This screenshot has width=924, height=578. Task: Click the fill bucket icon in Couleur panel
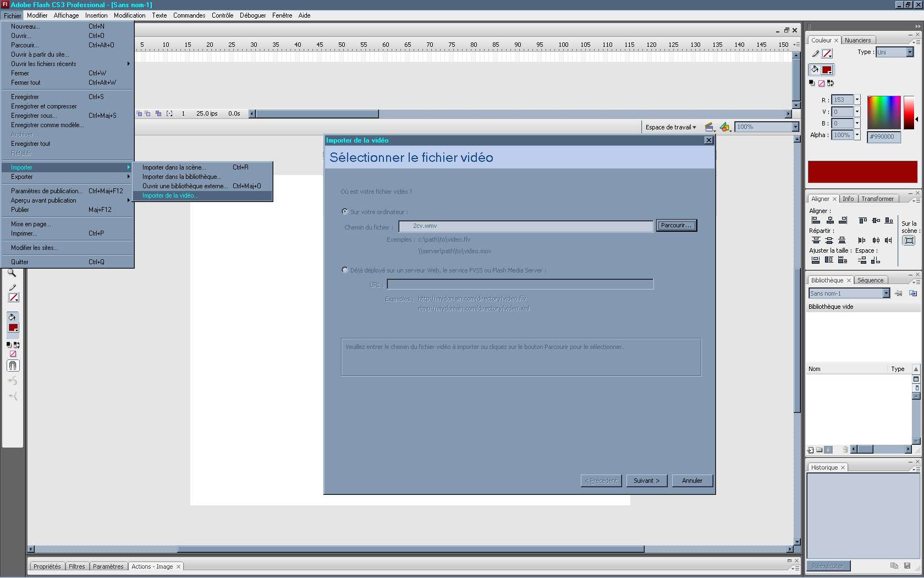(x=815, y=69)
